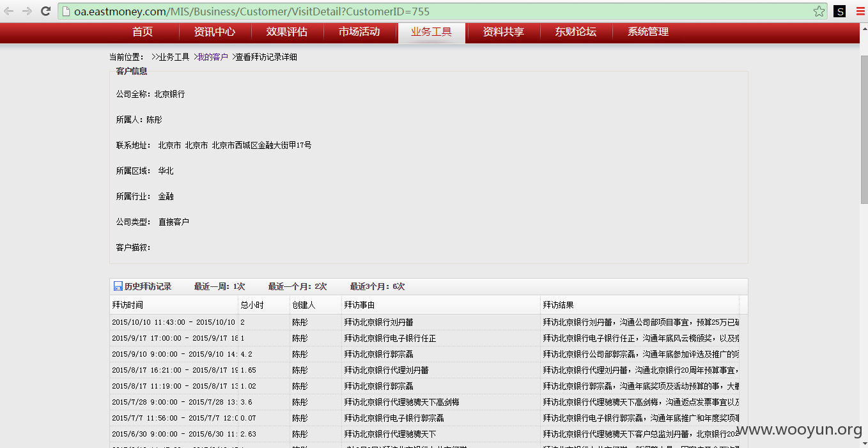Click the browser forward arrow
Image resolution: width=868 pixels, height=448 pixels.
coord(27,11)
